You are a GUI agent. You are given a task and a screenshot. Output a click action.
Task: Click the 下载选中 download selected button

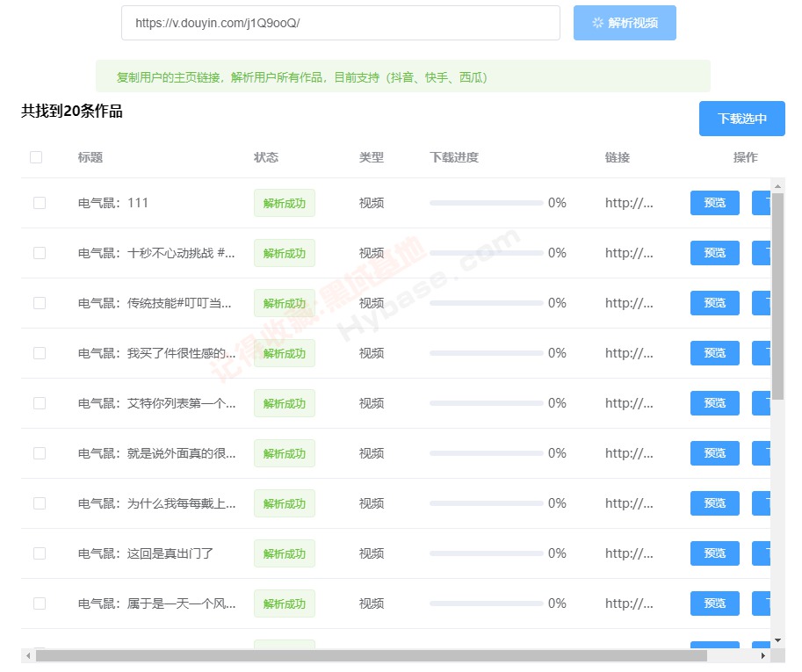(x=741, y=119)
